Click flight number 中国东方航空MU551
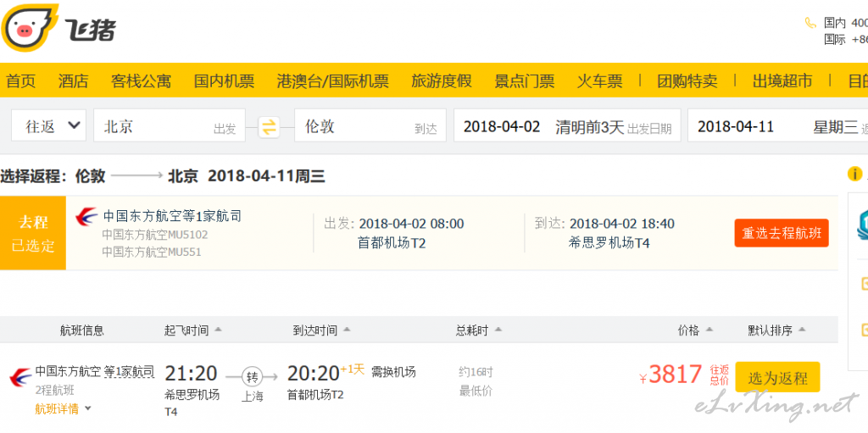This screenshot has height=433, width=868. [x=152, y=253]
